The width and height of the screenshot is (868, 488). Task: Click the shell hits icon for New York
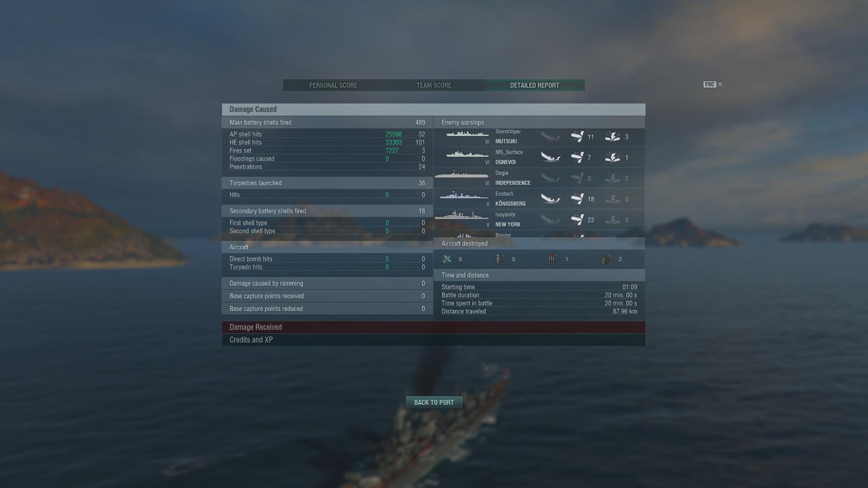(577, 220)
